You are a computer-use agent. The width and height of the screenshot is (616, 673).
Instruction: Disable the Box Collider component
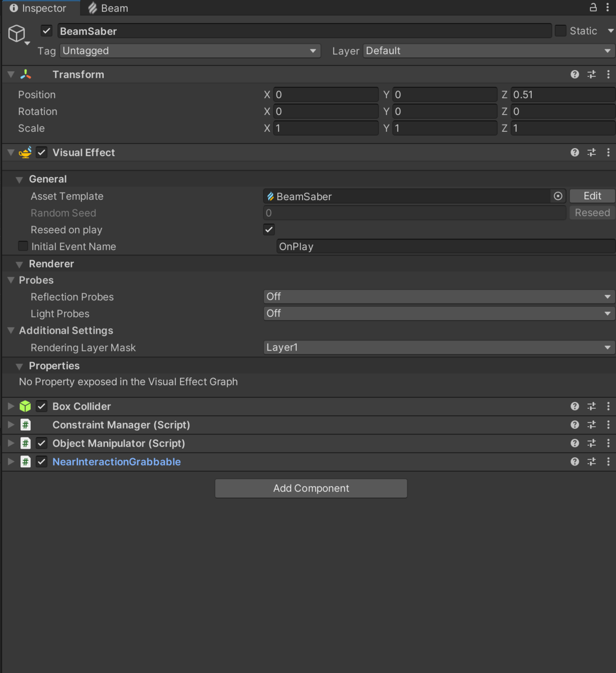42,406
